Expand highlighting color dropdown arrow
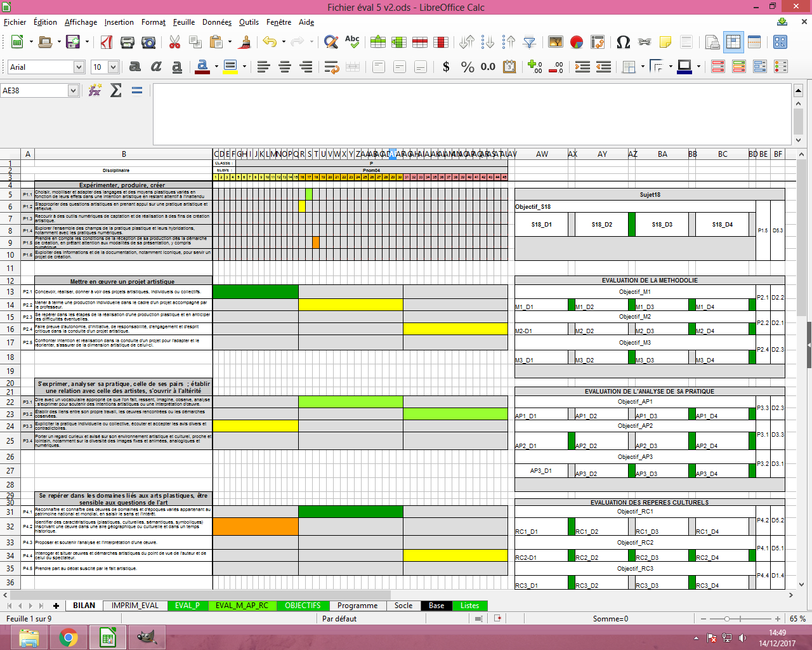Viewport: 812px width, 650px height. [x=244, y=67]
